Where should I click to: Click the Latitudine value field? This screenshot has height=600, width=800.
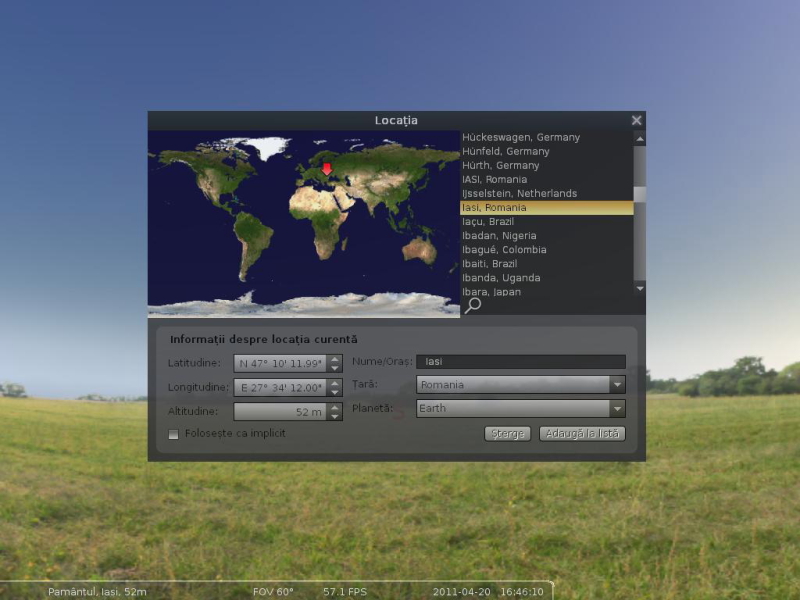280,363
